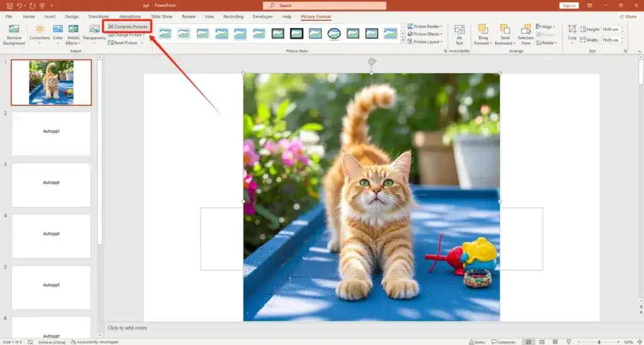Switch to Normal view

pyautogui.click(x=528, y=342)
